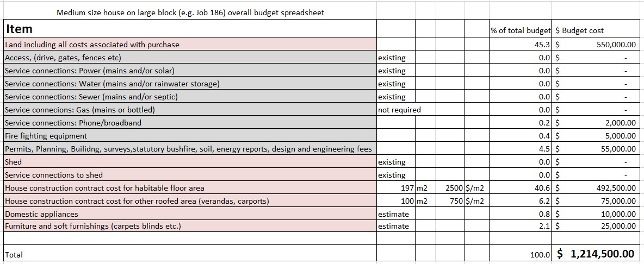This screenshot has height=264, width=644.
Task: Click the spreadsheet title cell about Job 186
Action: coord(190,12)
